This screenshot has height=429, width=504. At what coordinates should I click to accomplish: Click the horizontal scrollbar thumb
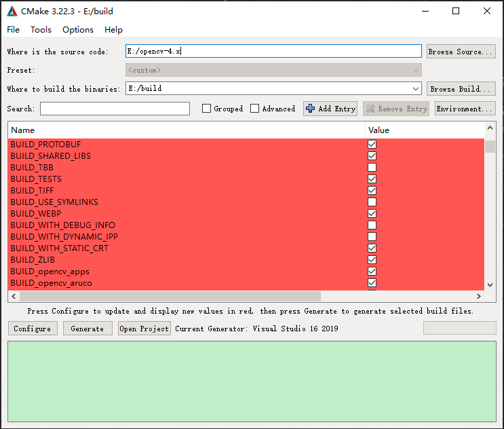[170, 296]
